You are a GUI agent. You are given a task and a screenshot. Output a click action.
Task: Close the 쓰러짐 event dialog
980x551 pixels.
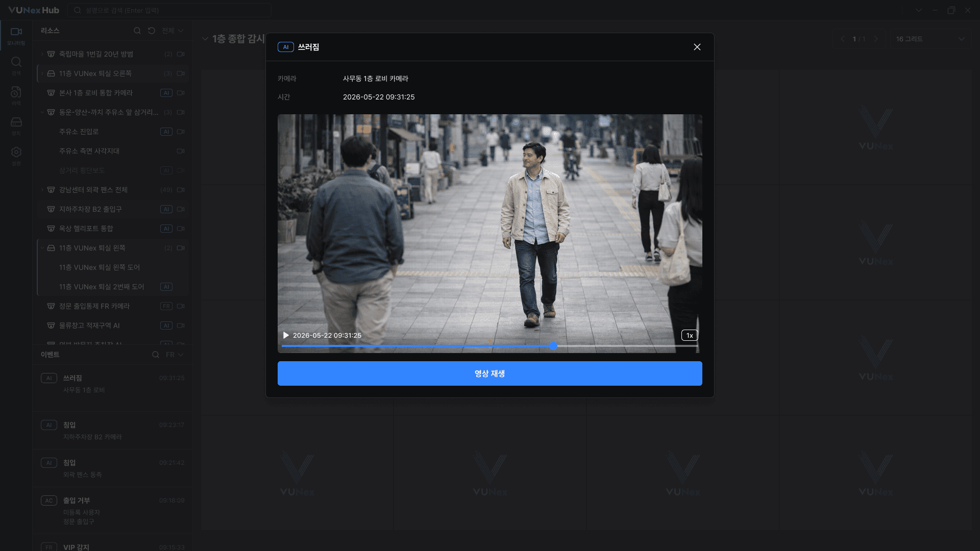pos(697,47)
